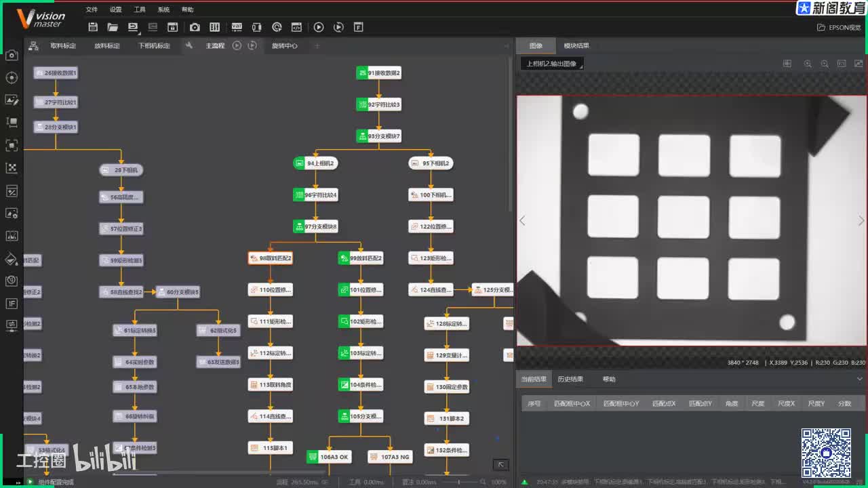Open the 模块结果 tab

pos(576,46)
